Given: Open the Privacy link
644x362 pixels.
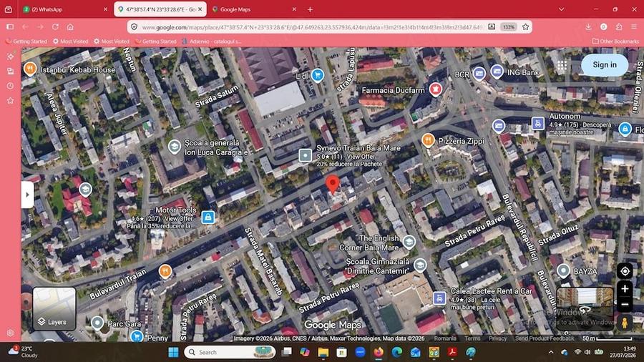Looking at the screenshot, I should [x=498, y=338].
